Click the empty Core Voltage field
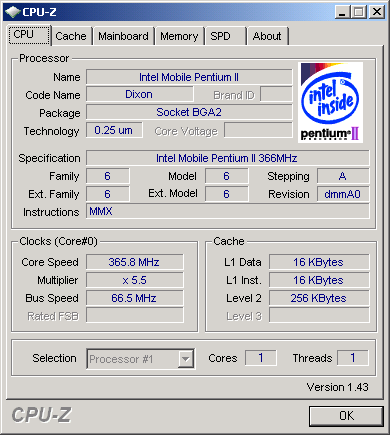Image resolution: width=390 pixels, height=435 pixels. click(258, 130)
